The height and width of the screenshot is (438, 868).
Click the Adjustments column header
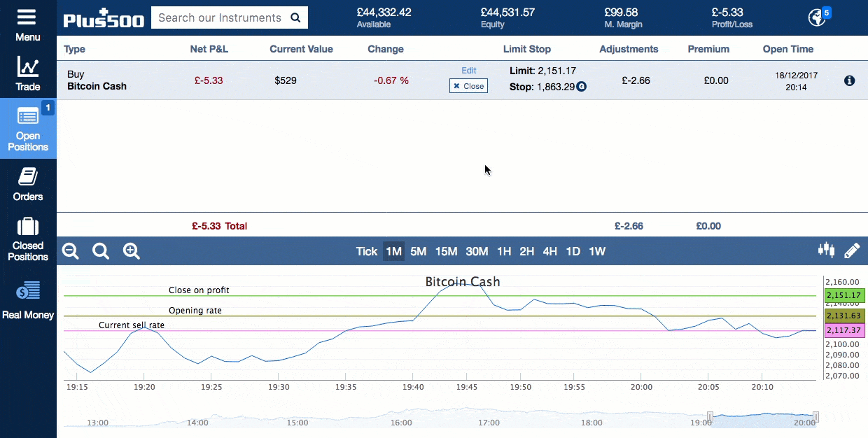click(629, 49)
